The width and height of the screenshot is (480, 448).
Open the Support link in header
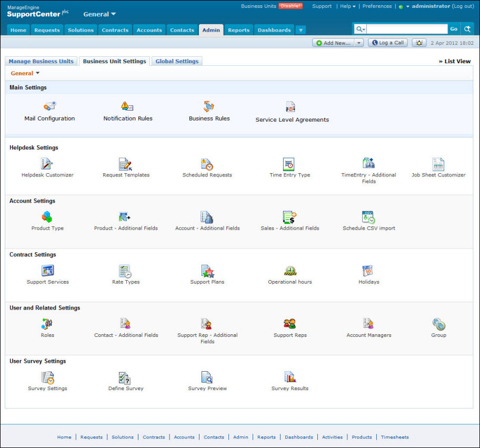tap(322, 6)
